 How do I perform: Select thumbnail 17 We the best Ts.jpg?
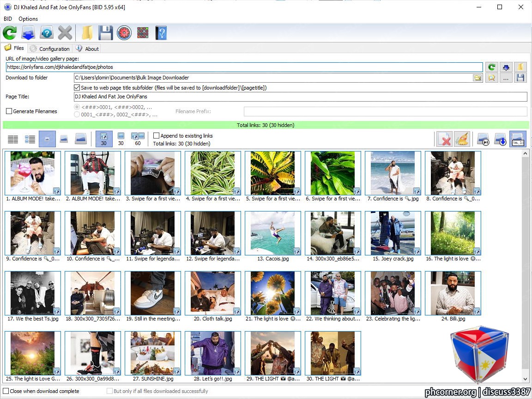point(33,293)
